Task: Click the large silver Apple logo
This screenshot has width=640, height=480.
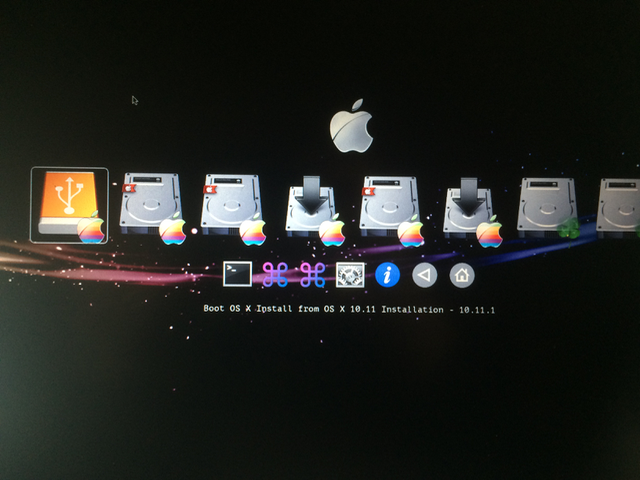Action: click(x=351, y=126)
